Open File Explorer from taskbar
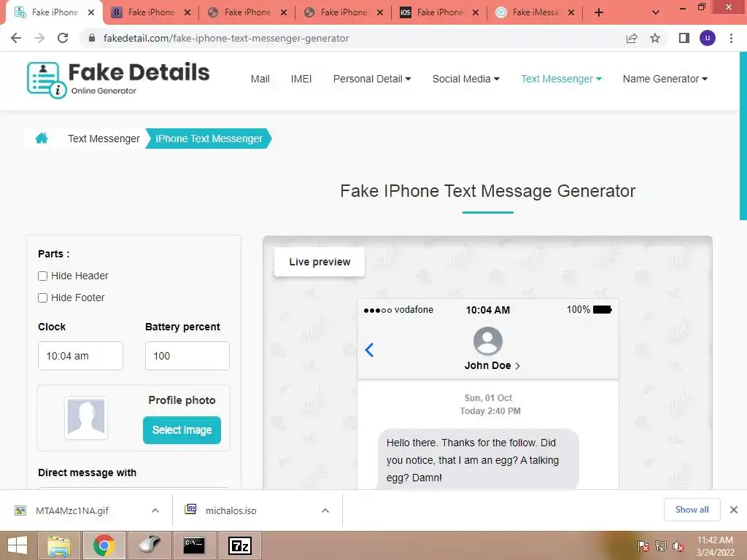747x560 pixels. coord(59,545)
